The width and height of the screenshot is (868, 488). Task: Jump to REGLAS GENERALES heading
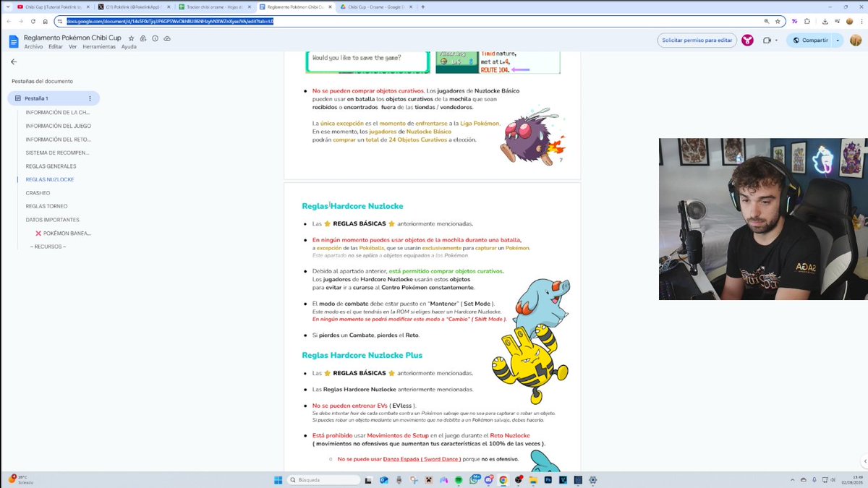[51, 166]
